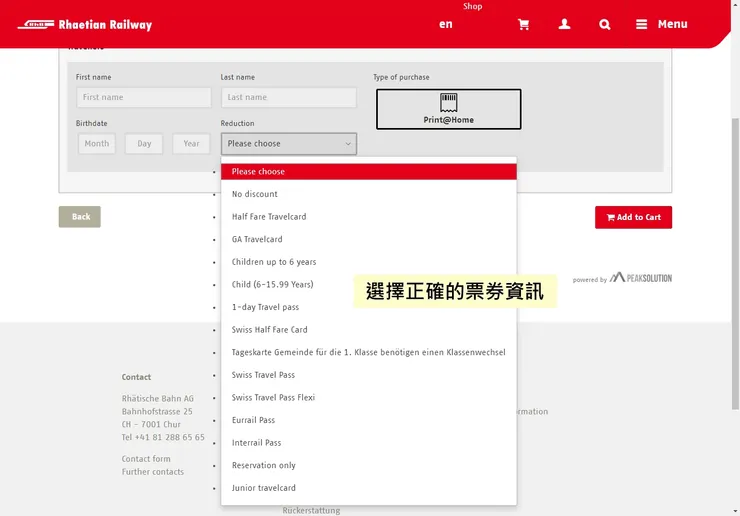
Task: Open the Shop link in header
Action: [x=472, y=6]
